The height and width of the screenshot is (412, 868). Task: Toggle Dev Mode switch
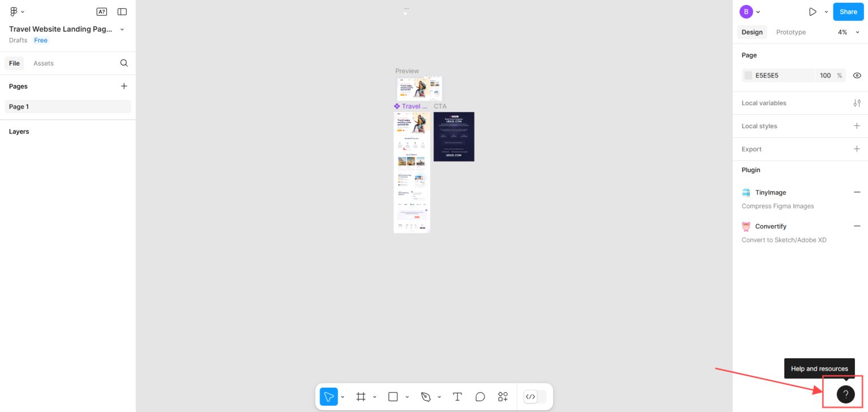tap(534, 397)
